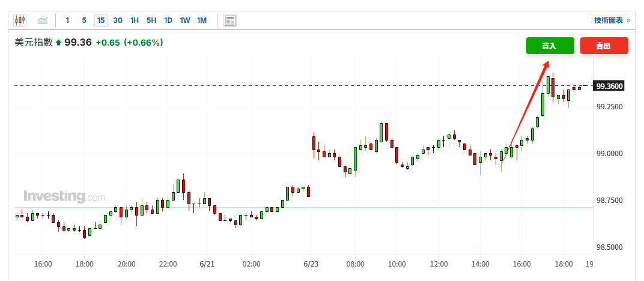
Task: Select the 5H timeframe
Action: (151, 20)
